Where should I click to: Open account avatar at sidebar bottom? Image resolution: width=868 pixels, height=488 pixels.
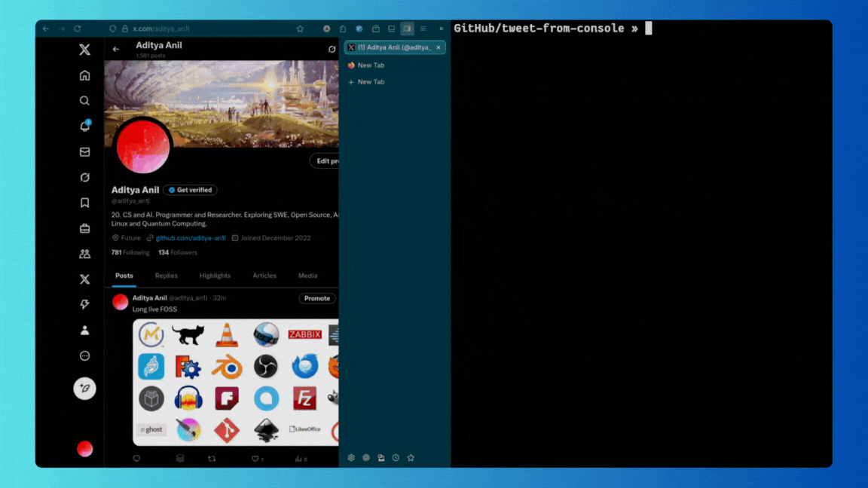[84, 449]
